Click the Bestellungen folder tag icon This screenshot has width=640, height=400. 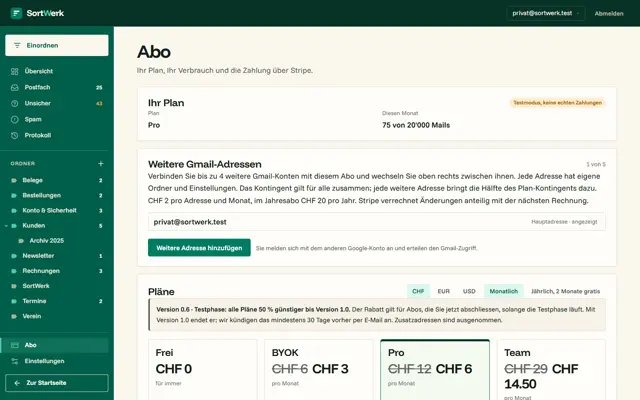click(x=14, y=195)
